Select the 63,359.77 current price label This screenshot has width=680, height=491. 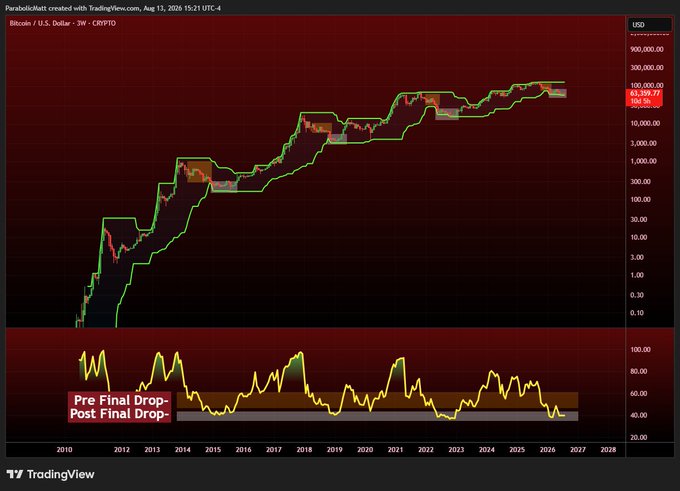645,93
